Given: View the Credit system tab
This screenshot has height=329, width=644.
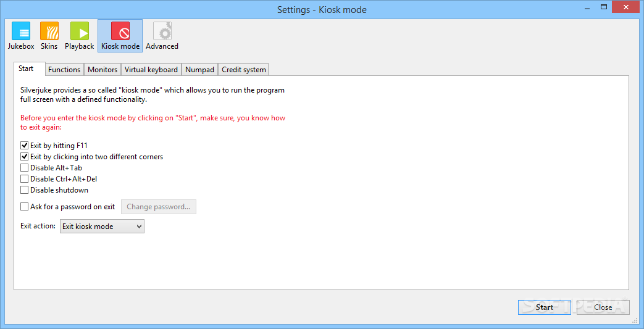Looking at the screenshot, I should pyautogui.click(x=244, y=70).
